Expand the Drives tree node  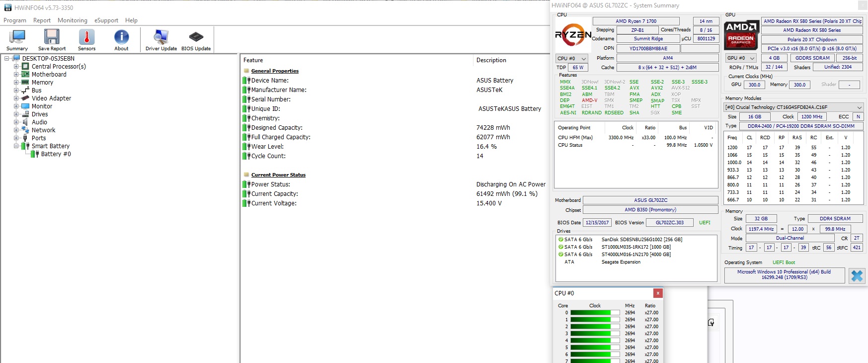pos(16,114)
